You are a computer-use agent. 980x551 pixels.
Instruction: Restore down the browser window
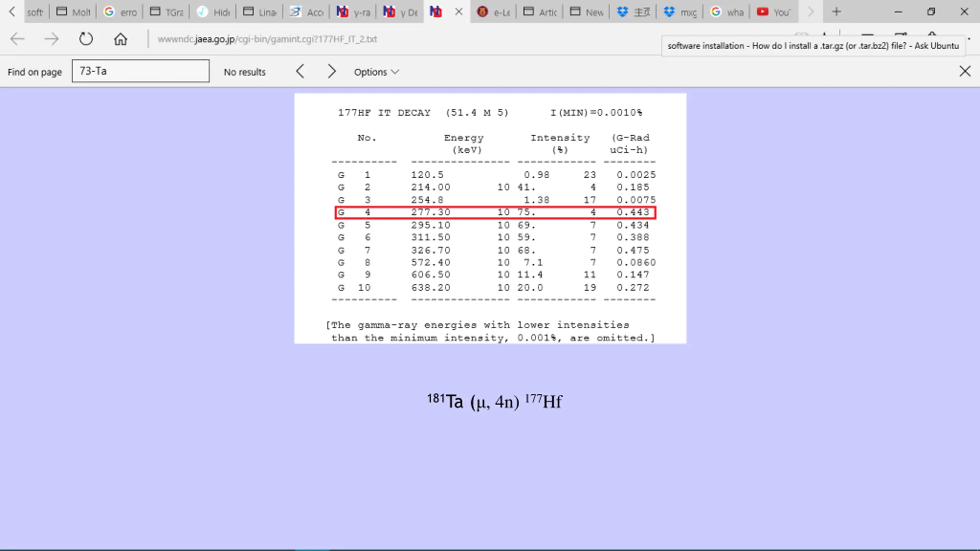931,12
